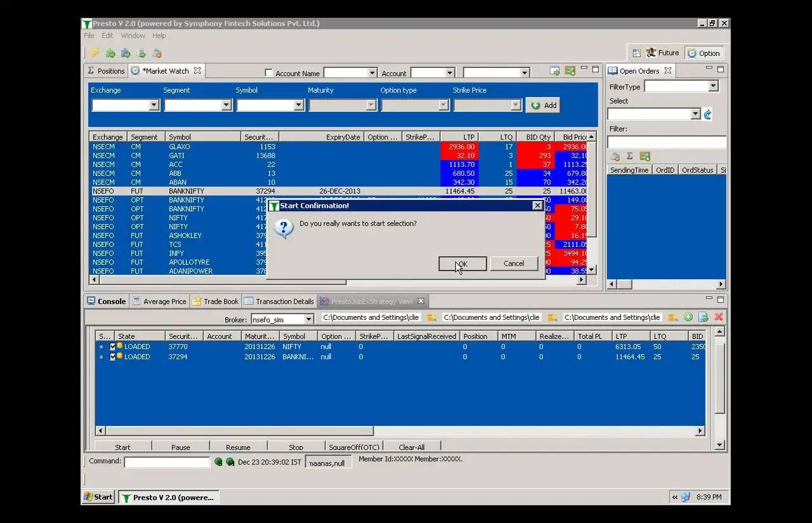
Task: Close the Market Watch tab
Action: click(x=197, y=70)
